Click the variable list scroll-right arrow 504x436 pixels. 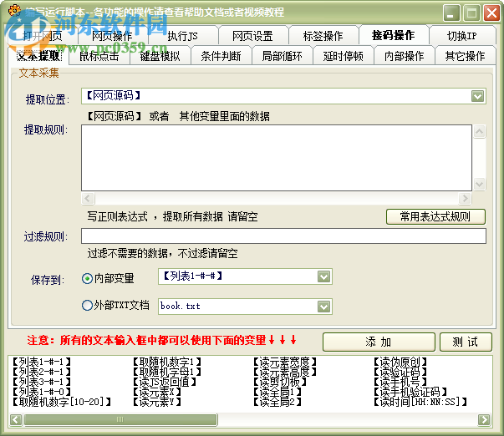pyautogui.click(x=484, y=419)
